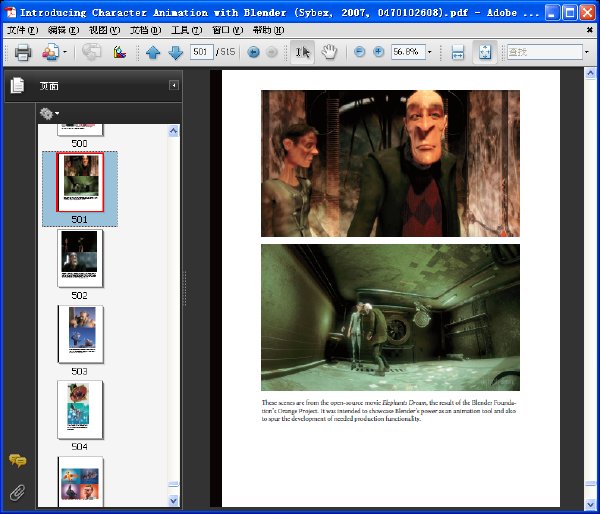Open the Attachments paperclip panel
This screenshot has width=600, height=514.
tap(17, 493)
